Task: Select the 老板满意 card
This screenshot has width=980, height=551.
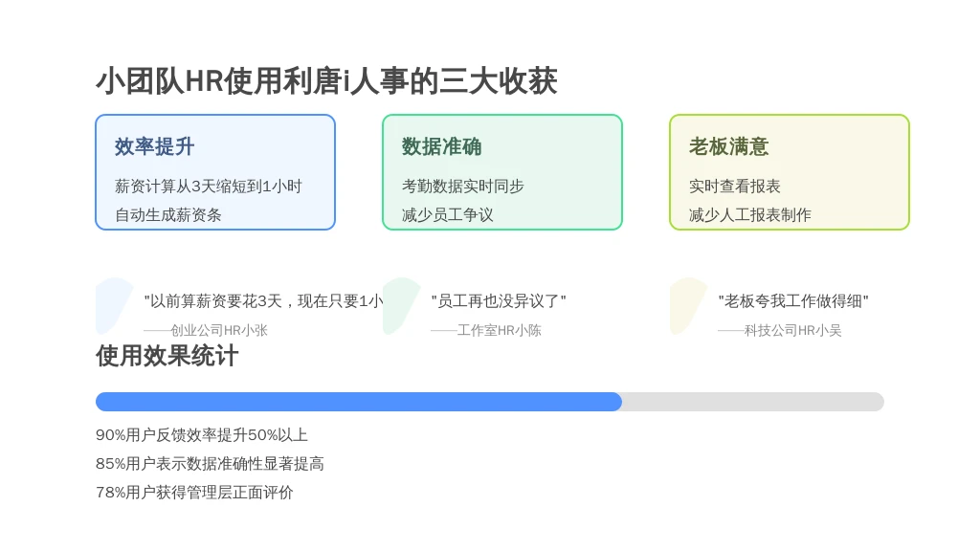Action: tap(790, 172)
